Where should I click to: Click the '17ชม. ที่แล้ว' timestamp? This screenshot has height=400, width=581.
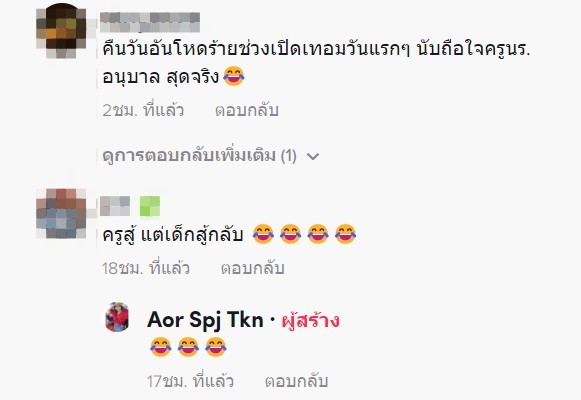[x=190, y=381]
